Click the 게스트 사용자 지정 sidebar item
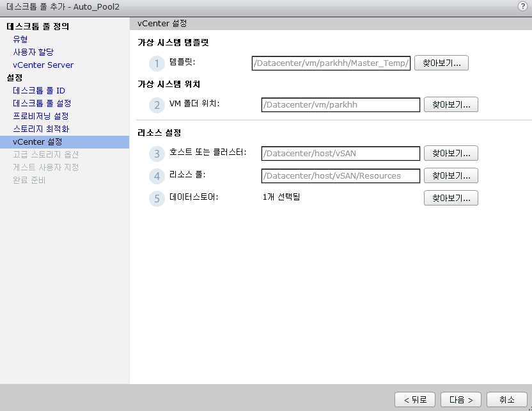 coord(46,168)
